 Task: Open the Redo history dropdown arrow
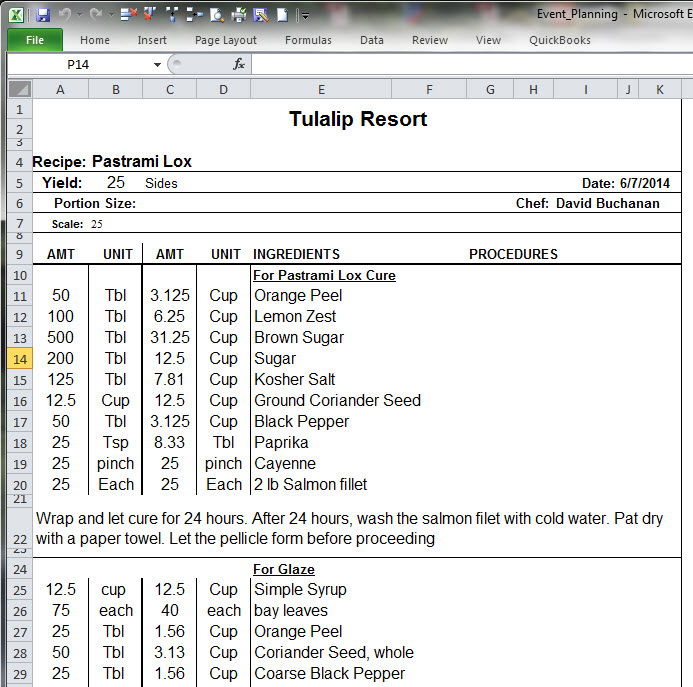coord(111,15)
